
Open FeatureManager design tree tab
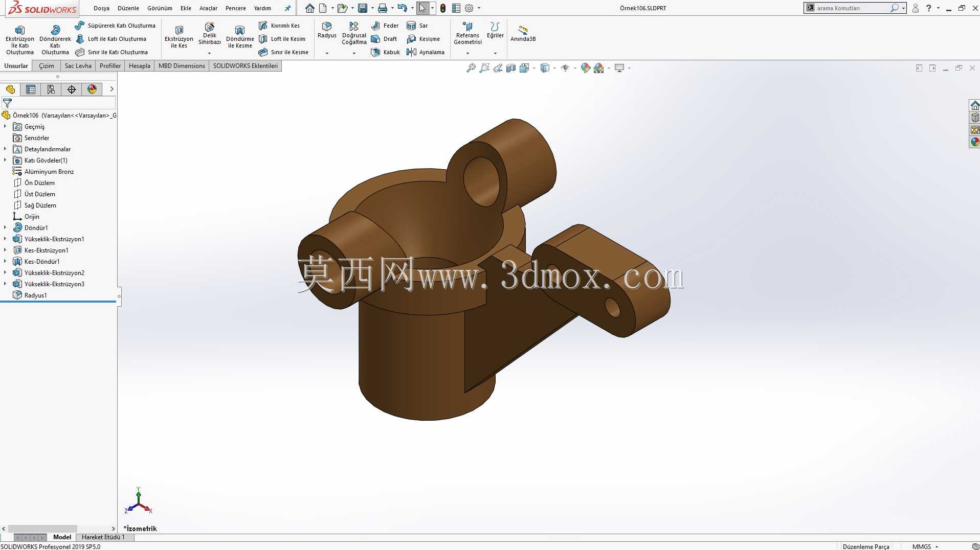pos(10,89)
